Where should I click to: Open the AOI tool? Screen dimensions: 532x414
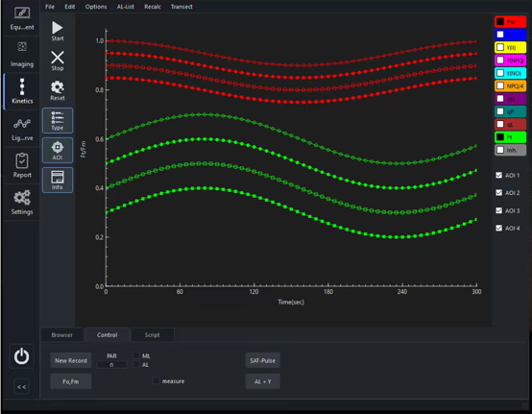click(58, 150)
